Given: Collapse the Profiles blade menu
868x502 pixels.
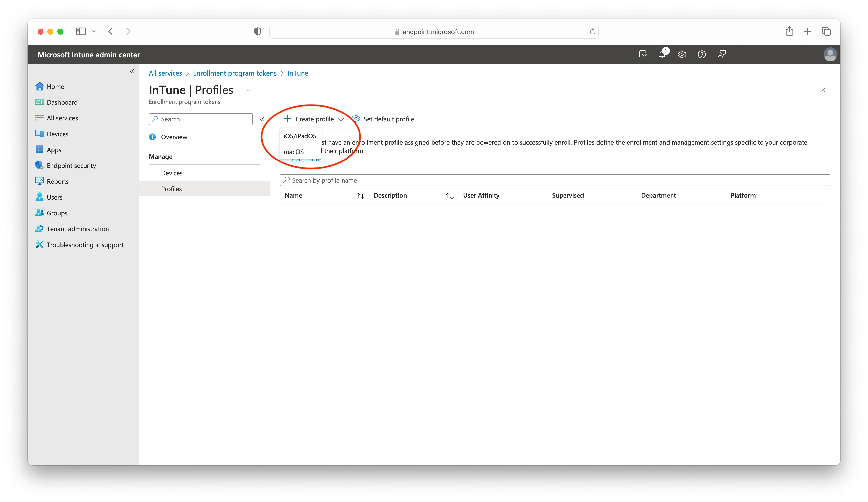Looking at the screenshot, I should click(262, 119).
